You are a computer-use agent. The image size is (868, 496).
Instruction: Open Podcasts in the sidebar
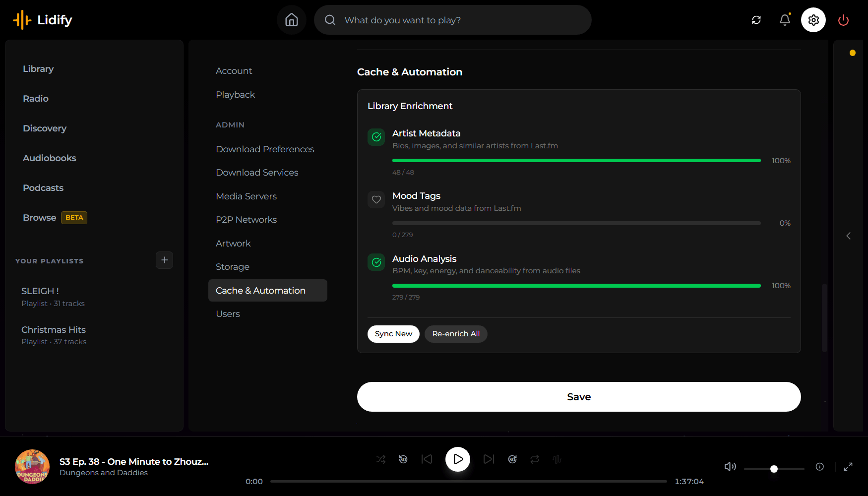[x=43, y=188]
